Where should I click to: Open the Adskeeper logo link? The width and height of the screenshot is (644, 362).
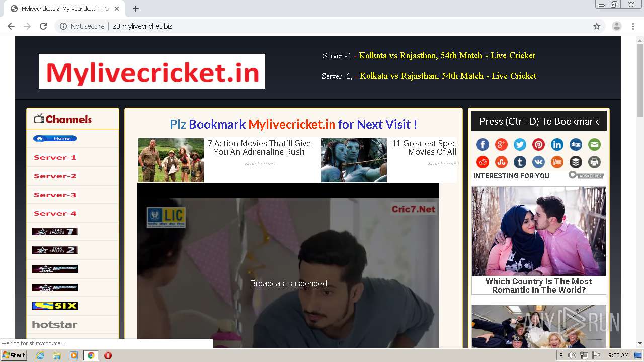[586, 175]
